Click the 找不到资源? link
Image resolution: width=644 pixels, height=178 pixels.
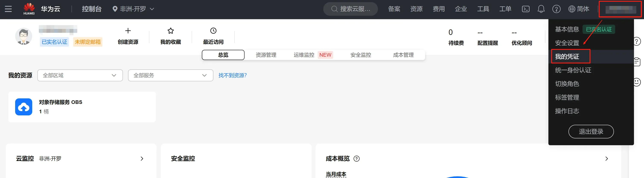(233, 75)
